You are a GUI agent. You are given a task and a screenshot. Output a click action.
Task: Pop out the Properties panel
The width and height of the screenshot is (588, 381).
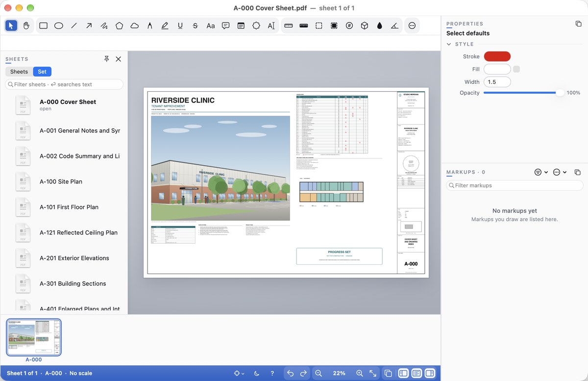[x=578, y=24]
